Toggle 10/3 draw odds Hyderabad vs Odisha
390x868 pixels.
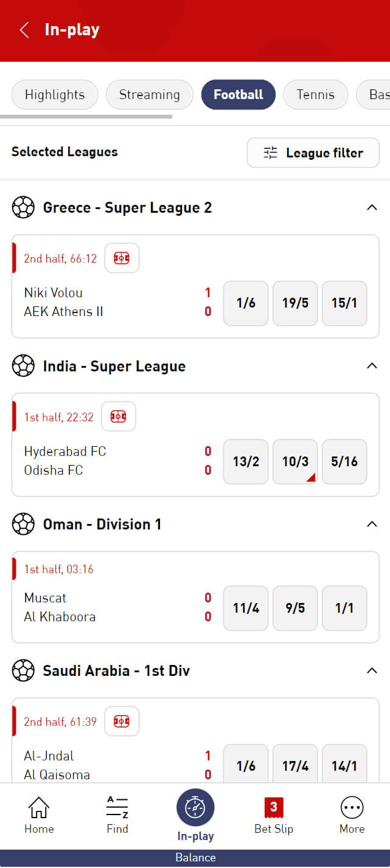tap(295, 462)
